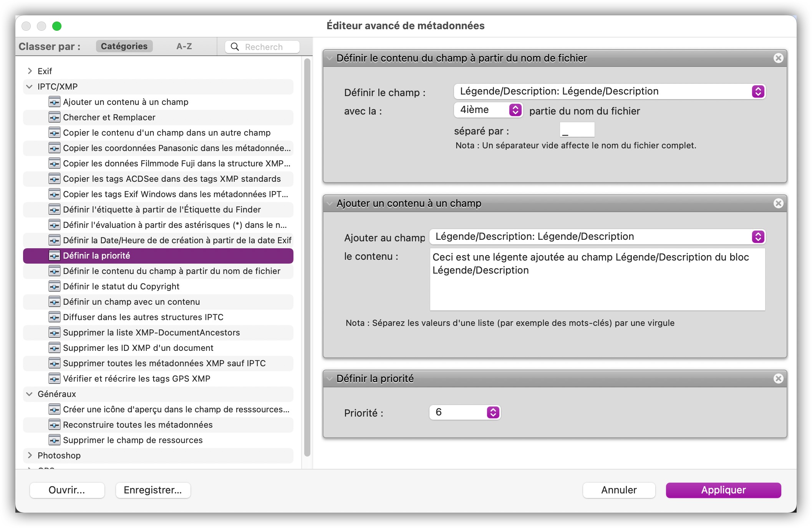The width and height of the screenshot is (812, 528).
Task: Expand the Exif category
Action: (30, 71)
